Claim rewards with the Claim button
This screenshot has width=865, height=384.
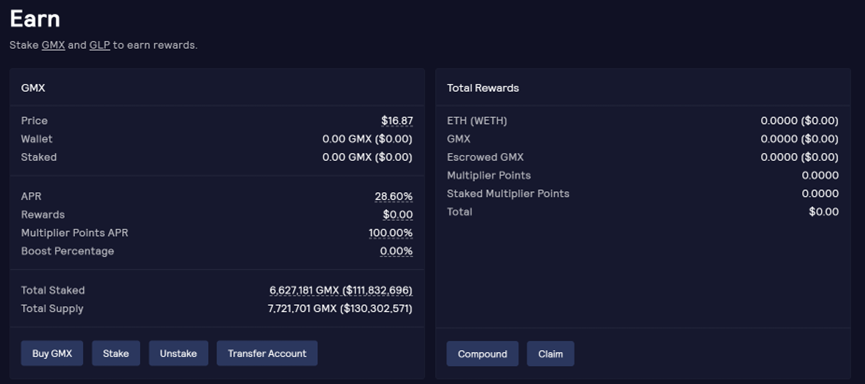pyautogui.click(x=551, y=354)
